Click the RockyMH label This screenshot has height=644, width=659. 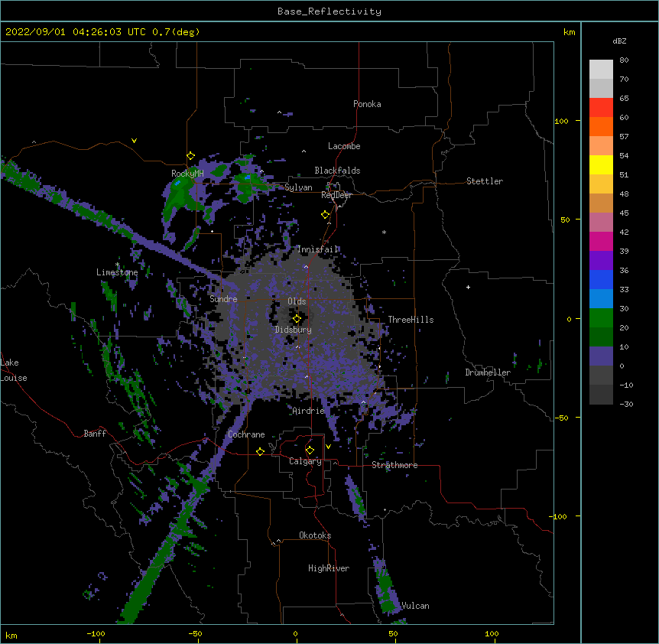[187, 173]
